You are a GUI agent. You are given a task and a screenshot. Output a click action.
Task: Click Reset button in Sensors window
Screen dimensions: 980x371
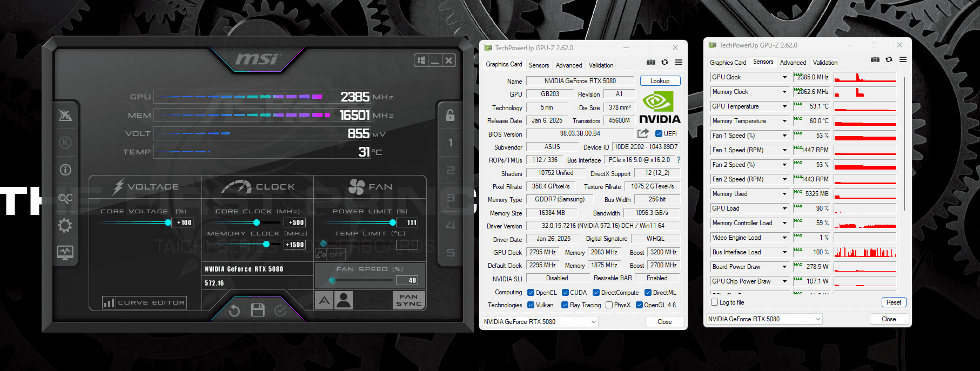pyautogui.click(x=894, y=302)
